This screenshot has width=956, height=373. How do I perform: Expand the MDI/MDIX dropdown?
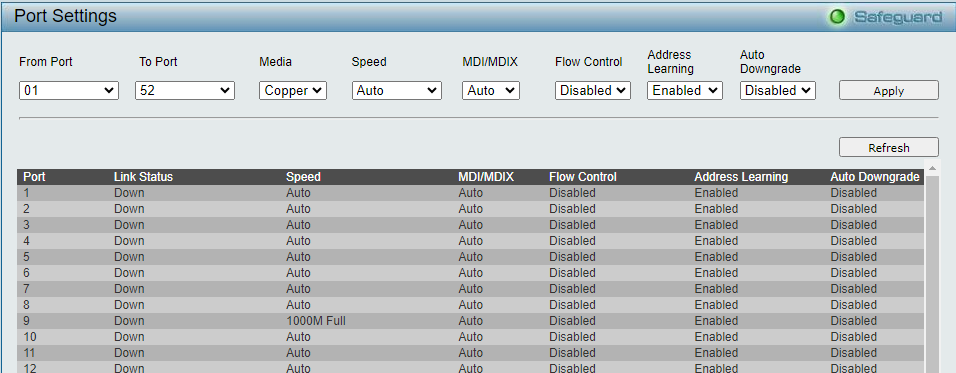[491, 91]
